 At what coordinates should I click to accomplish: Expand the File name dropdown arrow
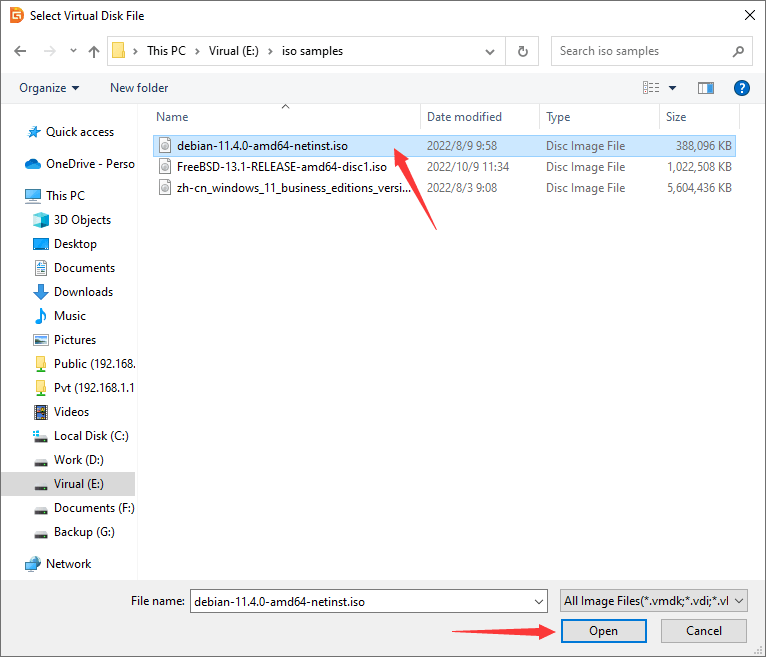pyautogui.click(x=538, y=601)
